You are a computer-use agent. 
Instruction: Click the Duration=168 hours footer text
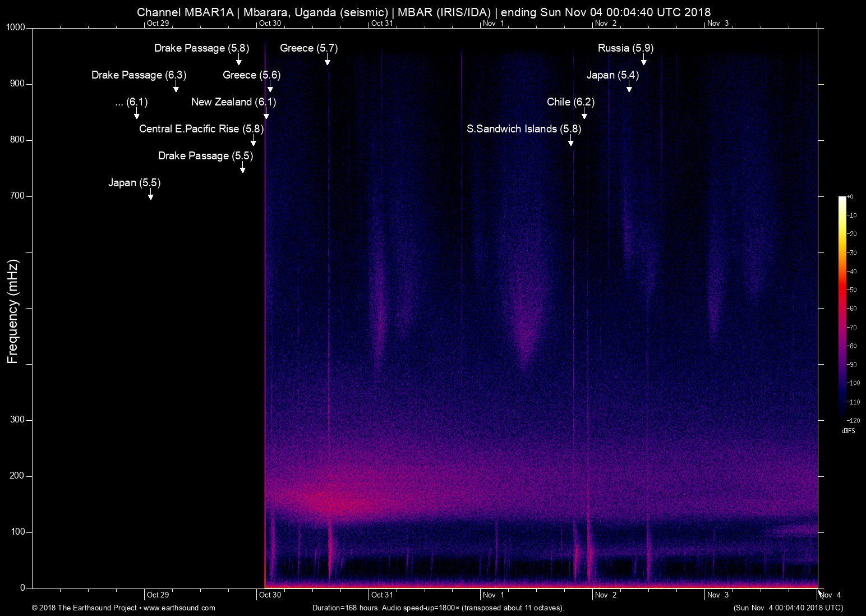pos(438,608)
